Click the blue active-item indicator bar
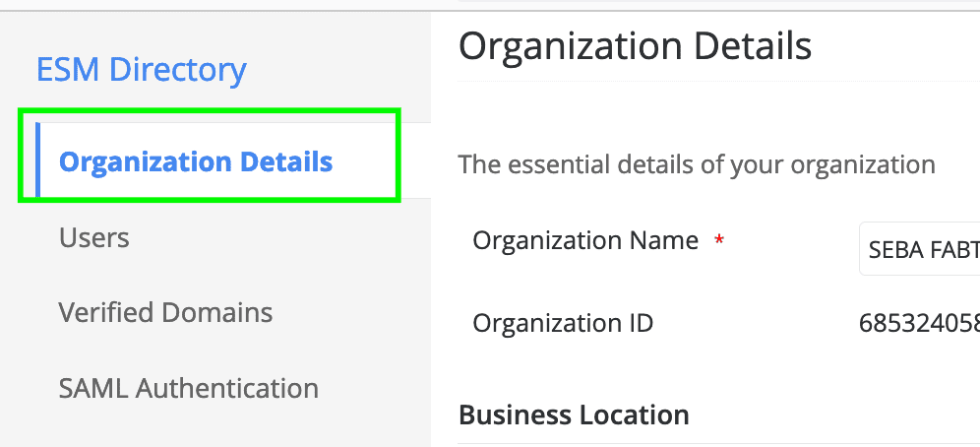Image resolution: width=980 pixels, height=447 pixels. point(37,160)
